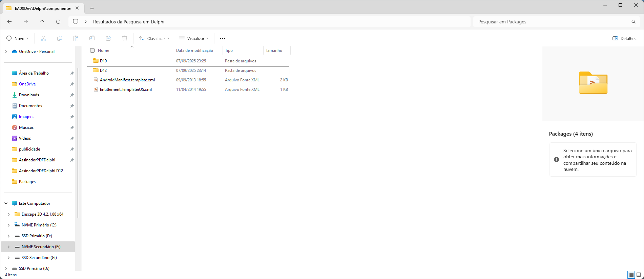Click the Copy icon in toolbar
644x279 pixels.
click(60, 38)
